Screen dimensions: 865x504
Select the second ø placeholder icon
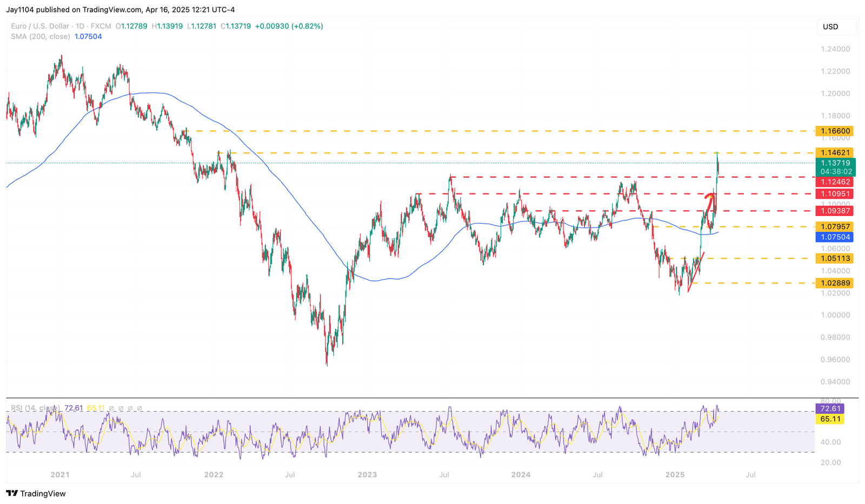tap(120, 408)
